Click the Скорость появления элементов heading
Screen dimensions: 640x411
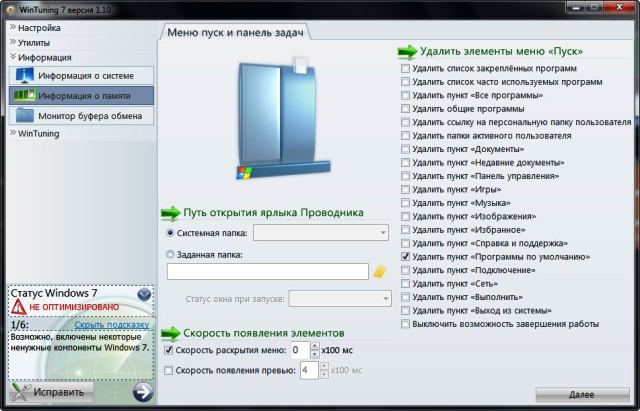coord(264,333)
